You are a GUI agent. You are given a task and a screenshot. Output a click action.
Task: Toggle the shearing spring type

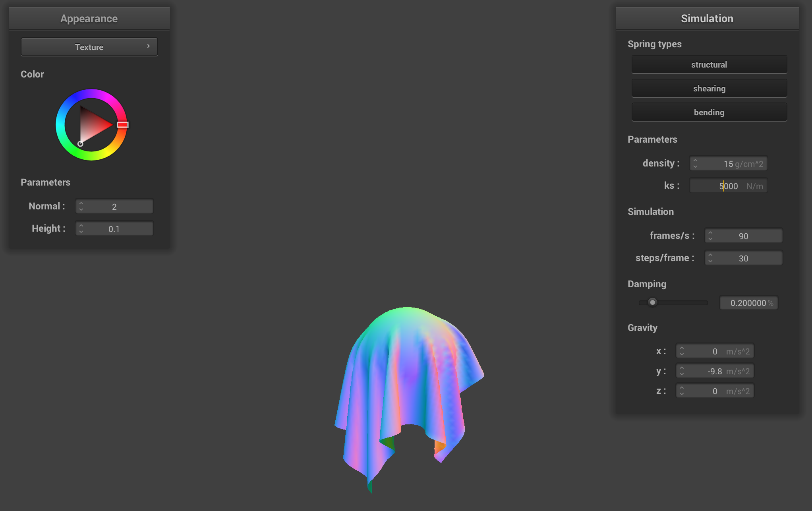(709, 88)
